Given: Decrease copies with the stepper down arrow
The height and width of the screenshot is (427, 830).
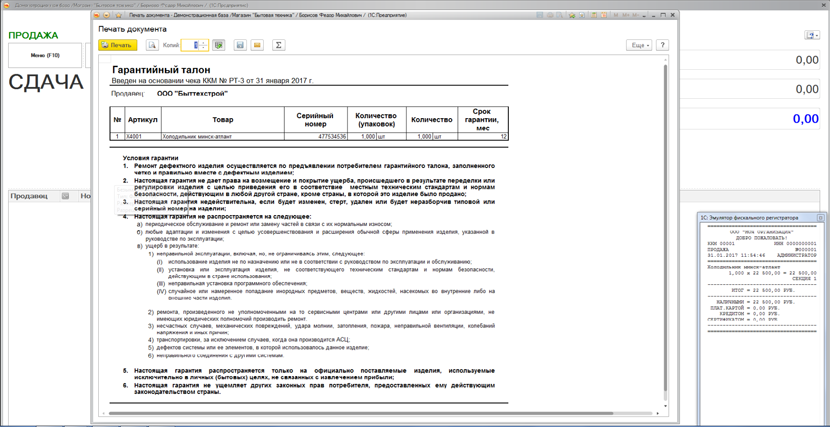Looking at the screenshot, I should click(x=204, y=48).
